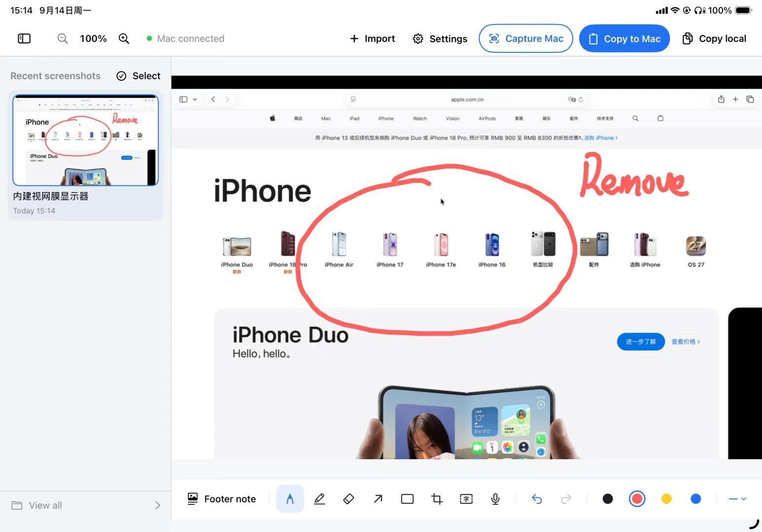Click the 机型比较 compare icon
This screenshot has width=762, height=532.
click(543, 244)
